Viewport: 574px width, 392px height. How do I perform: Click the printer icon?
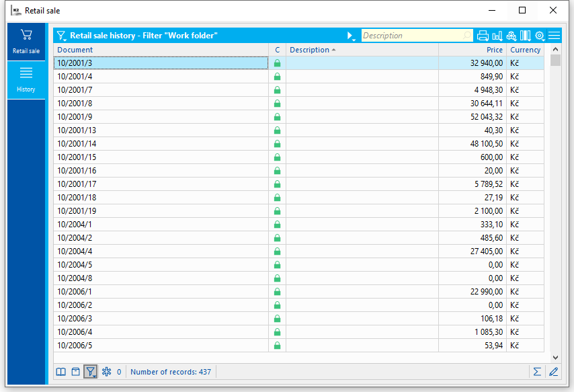(483, 36)
